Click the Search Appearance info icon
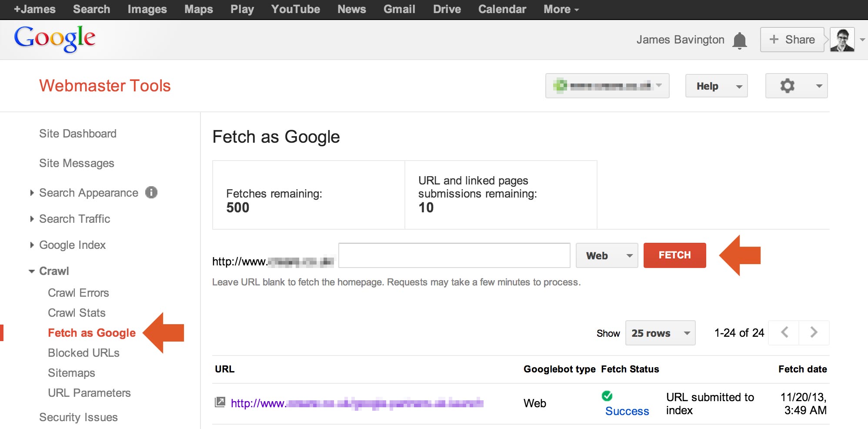The height and width of the screenshot is (429, 868). point(151,192)
